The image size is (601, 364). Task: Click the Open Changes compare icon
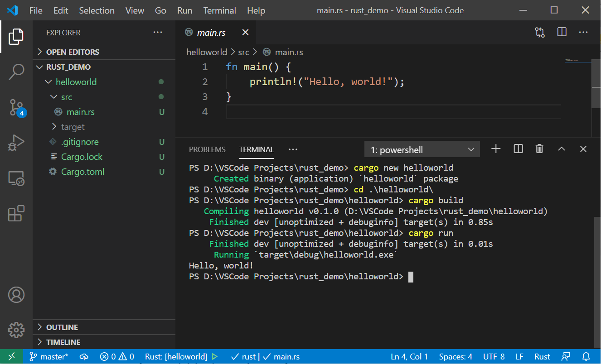pyautogui.click(x=540, y=32)
